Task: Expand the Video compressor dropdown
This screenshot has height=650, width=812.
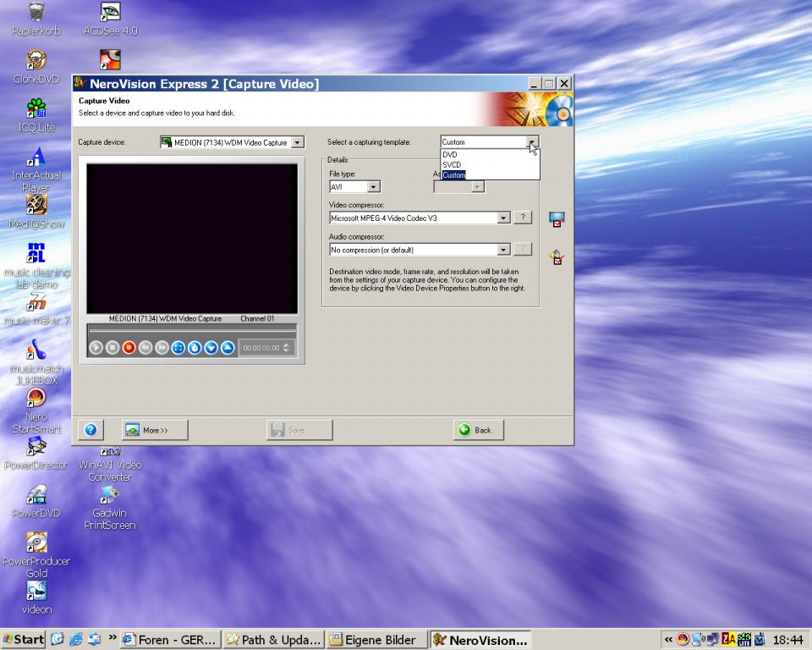Action: [x=503, y=218]
